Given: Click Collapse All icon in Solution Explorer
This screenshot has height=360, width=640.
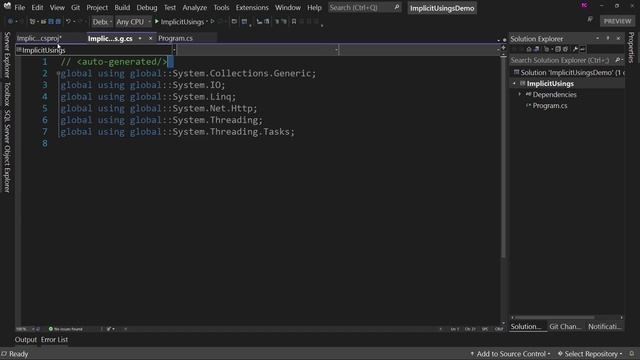Looking at the screenshot, I should click(558, 49).
